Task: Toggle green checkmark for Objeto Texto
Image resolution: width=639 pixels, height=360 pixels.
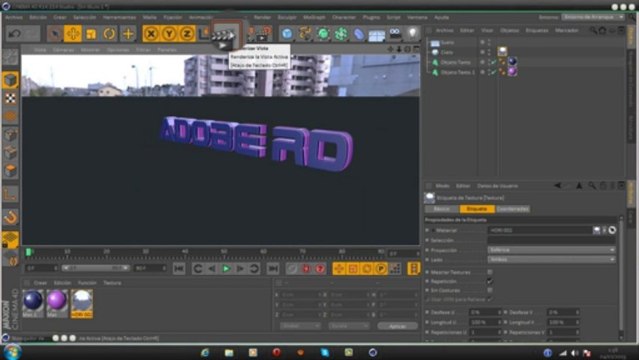Action: coord(494,62)
